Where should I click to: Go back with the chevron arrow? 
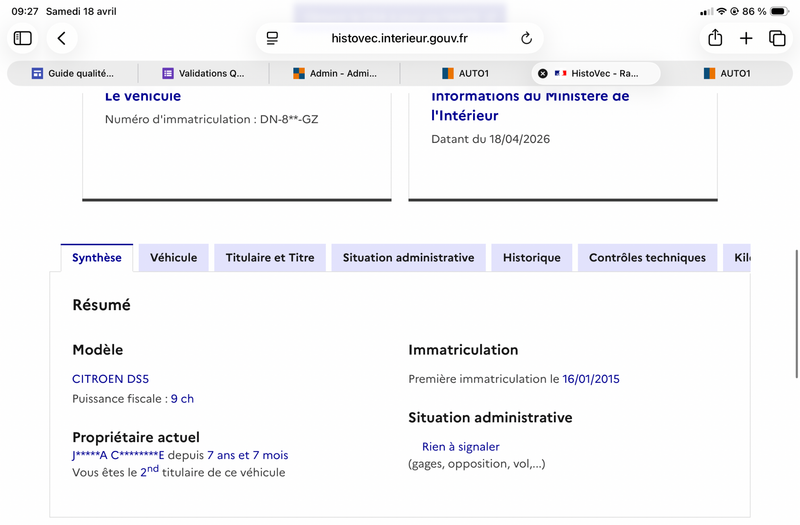point(62,38)
